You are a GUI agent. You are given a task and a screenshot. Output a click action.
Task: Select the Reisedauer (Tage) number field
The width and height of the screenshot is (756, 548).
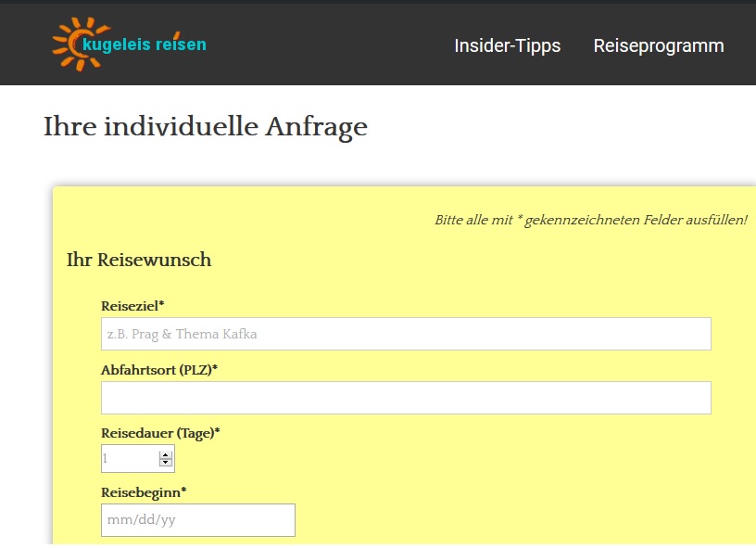coord(138,458)
